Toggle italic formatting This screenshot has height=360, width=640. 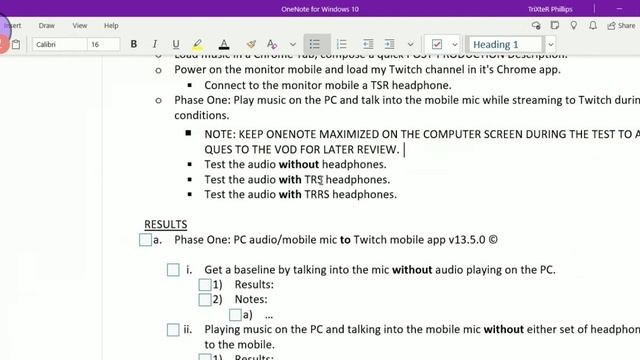(154, 44)
